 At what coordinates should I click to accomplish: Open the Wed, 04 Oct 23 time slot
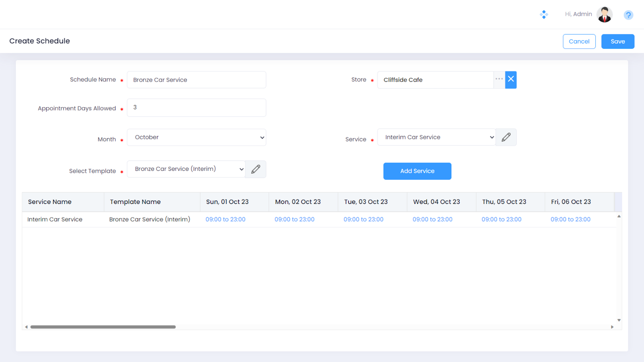point(432,220)
